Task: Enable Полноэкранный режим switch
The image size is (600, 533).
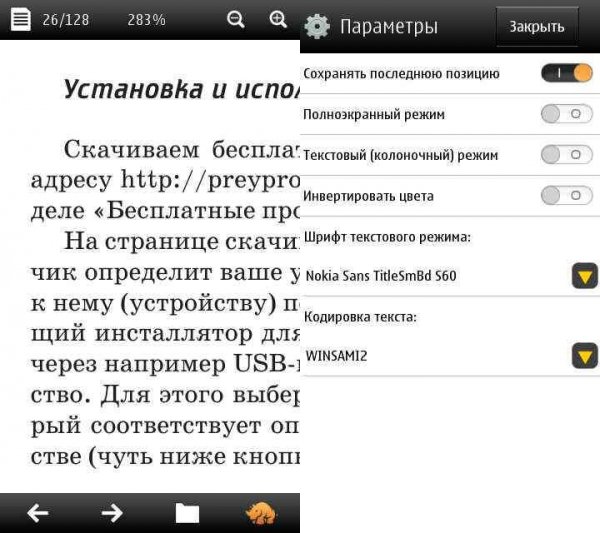Action: click(x=567, y=114)
